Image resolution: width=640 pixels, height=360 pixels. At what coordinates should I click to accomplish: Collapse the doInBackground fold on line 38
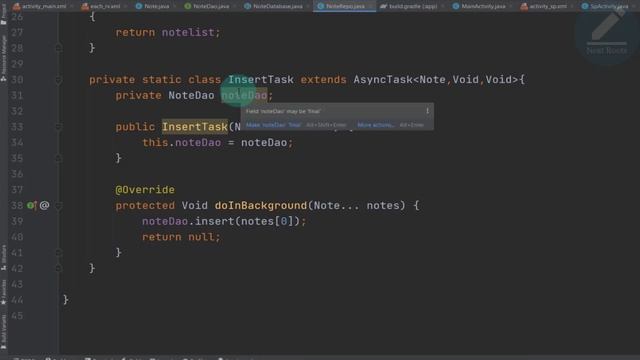(x=58, y=206)
